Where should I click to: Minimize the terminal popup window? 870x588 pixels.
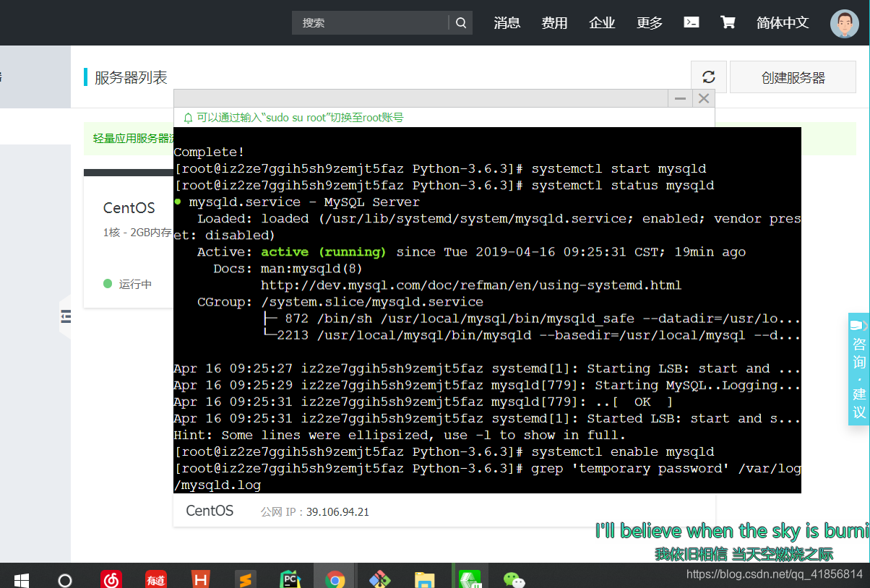pyautogui.click(x=679, y=98)
